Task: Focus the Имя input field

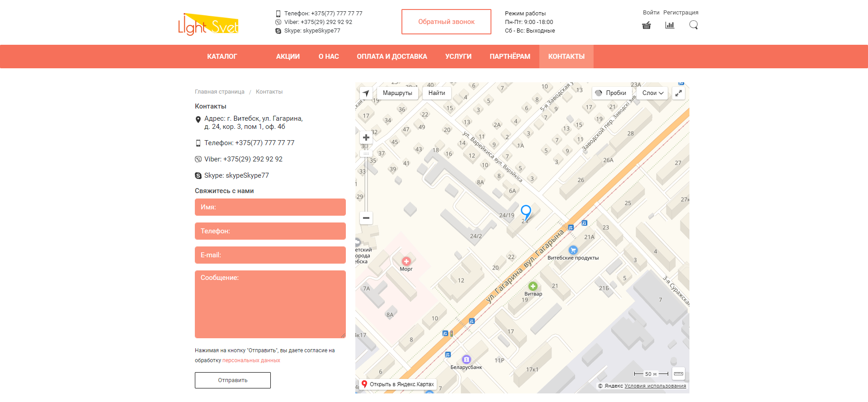Action: coord(270,207)
